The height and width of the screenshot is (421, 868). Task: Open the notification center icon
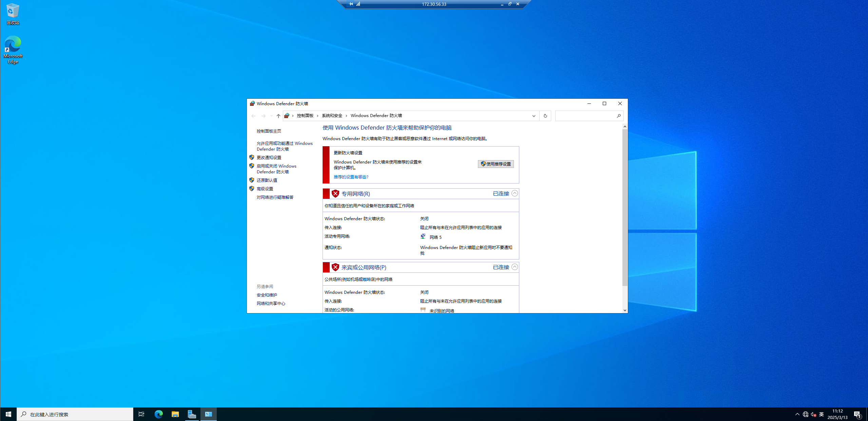[857, 414]
